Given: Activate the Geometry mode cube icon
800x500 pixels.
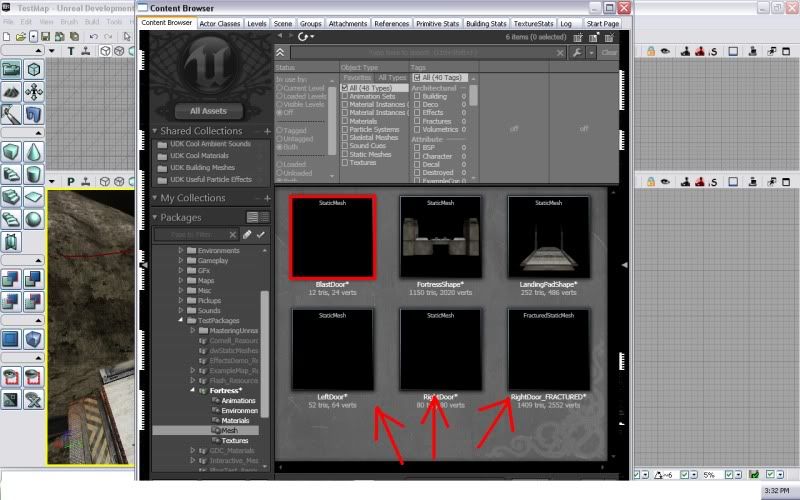Looking at the screenshot, I should point(33,69).
